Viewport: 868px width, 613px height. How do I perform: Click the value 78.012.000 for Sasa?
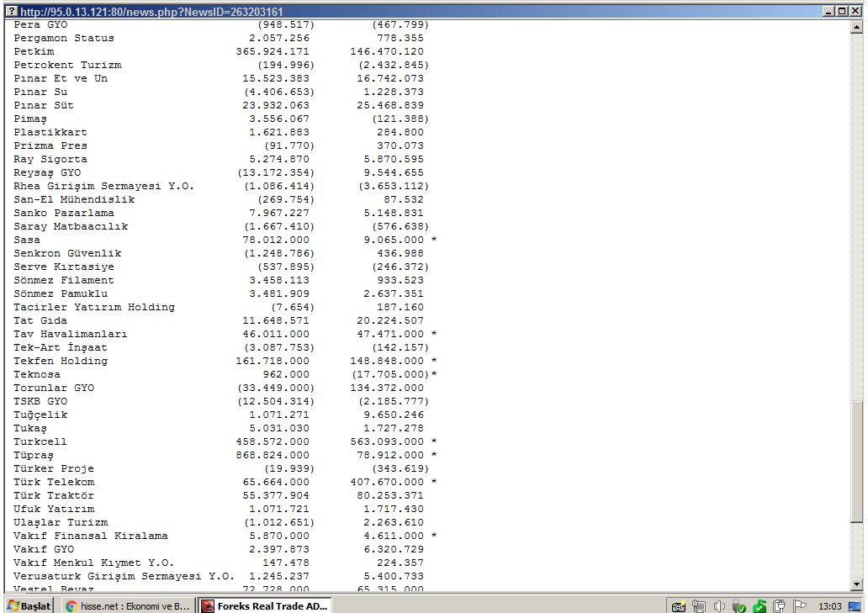click(x=276, y=240)
